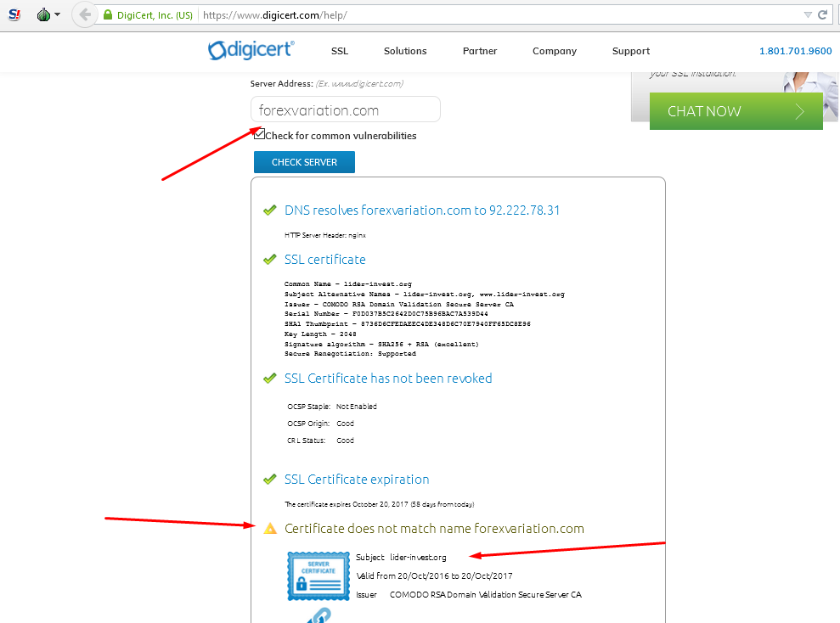Click CRL Status: Good row
The height and width of the screenshot is (623, 840).
(x=320, y=441)
